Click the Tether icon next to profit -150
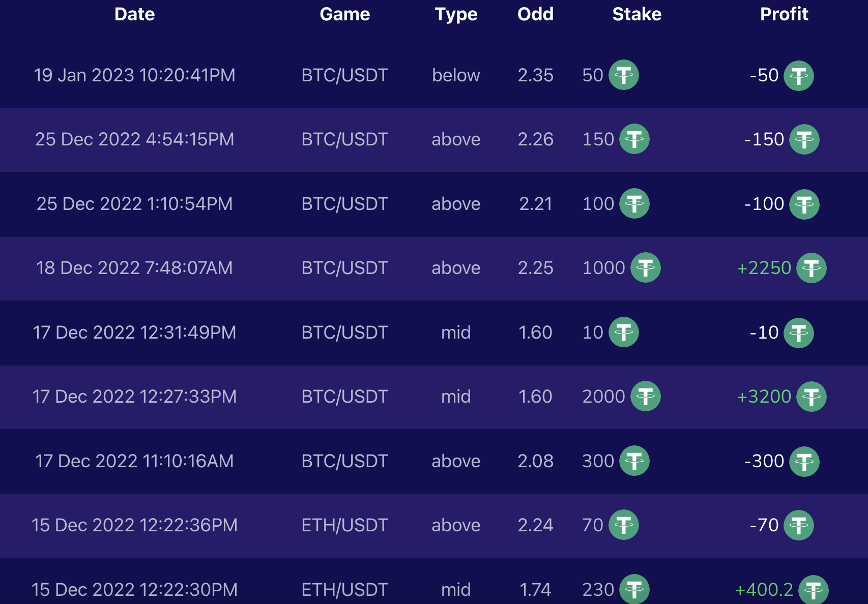The height and width of the screenshot is (604, 868). click(x=804, y=139)
